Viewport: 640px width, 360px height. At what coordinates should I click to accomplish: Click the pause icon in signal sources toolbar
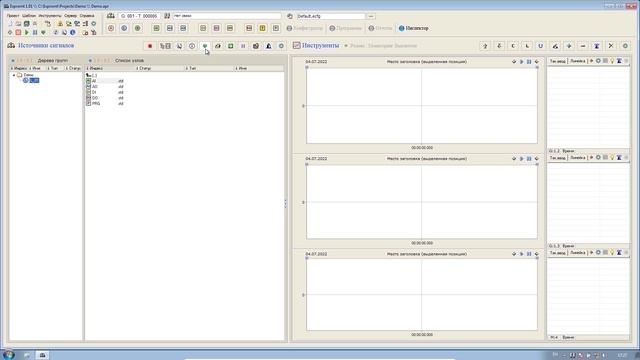[243, 46]
